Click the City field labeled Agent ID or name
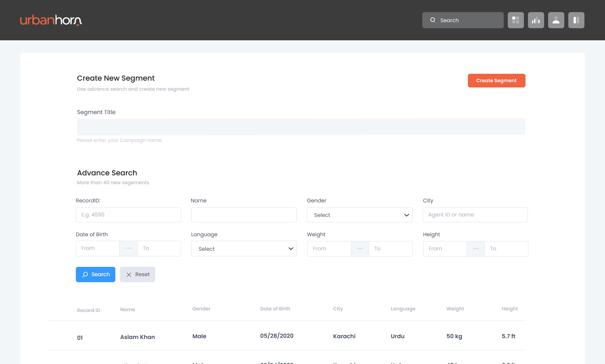 point(475,214)
